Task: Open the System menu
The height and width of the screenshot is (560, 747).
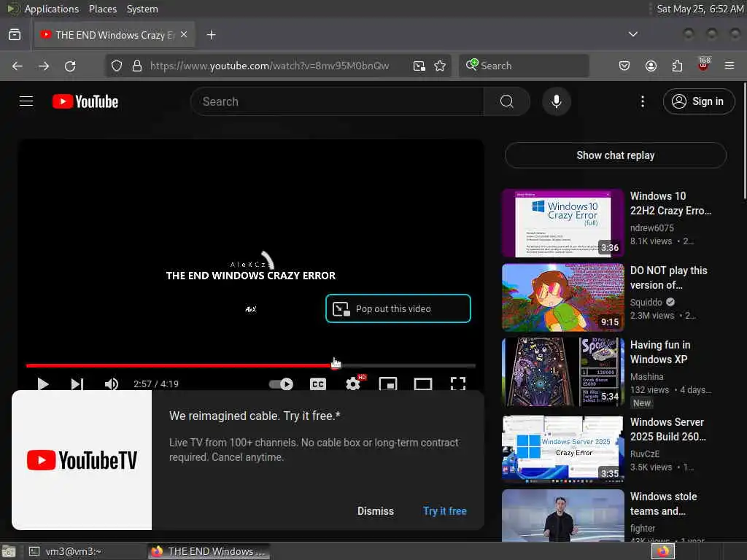Action: [142, 9]
